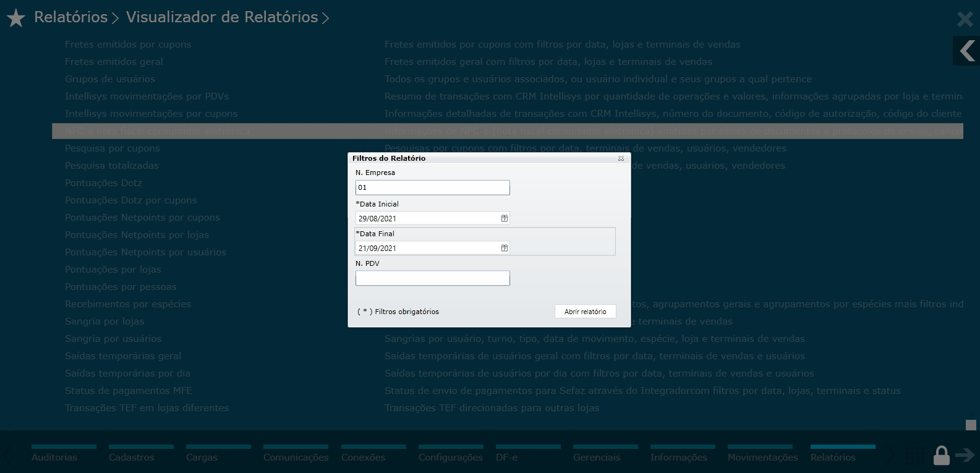This screenshot has width=980, height=473.
Task: Click the right arrow icon beside the padlock
Action: [965, 456]
